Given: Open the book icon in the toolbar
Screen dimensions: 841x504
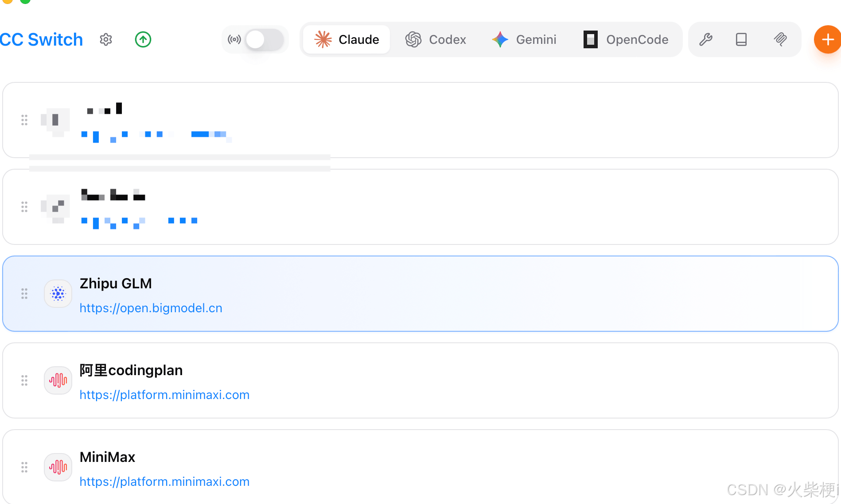Looking at the screenshot, I should click(x=741, y=39).
